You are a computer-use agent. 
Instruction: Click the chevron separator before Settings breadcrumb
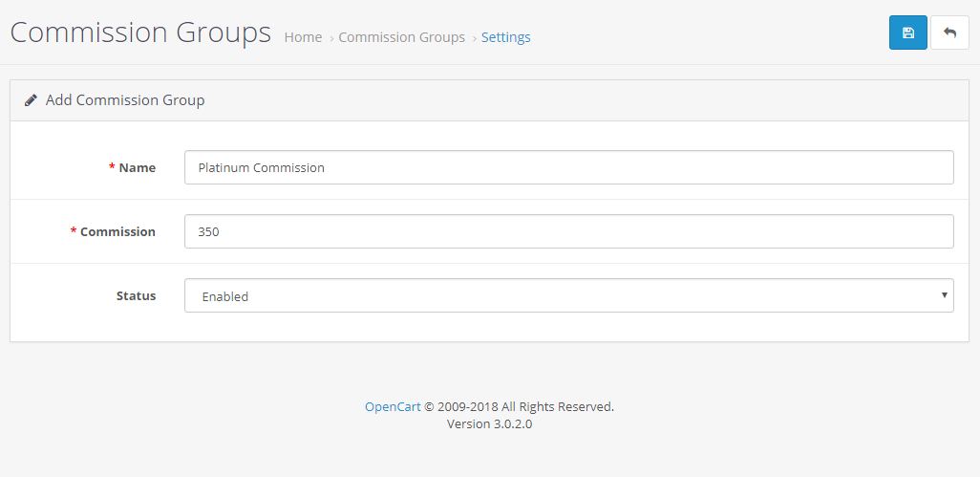(x=475, y=38)
